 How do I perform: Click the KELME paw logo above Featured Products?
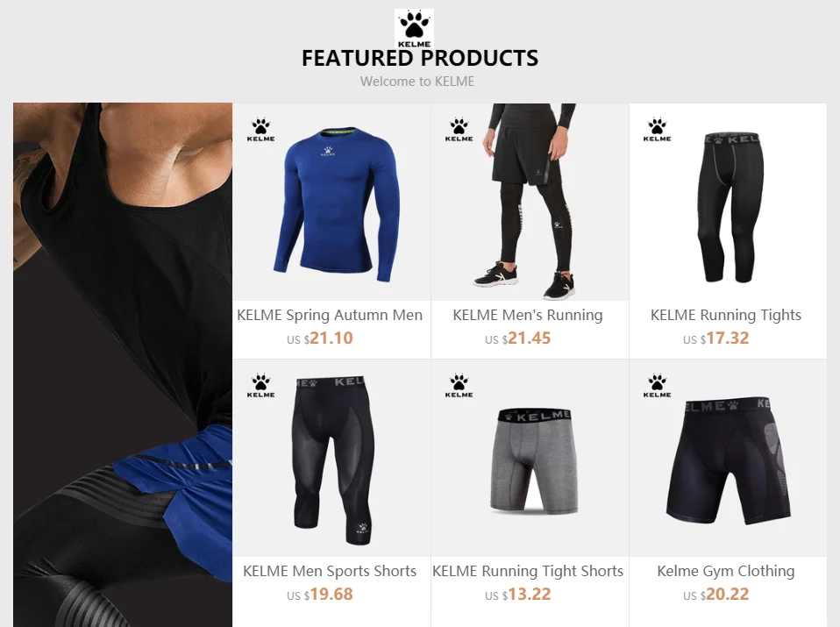point(414,28)
